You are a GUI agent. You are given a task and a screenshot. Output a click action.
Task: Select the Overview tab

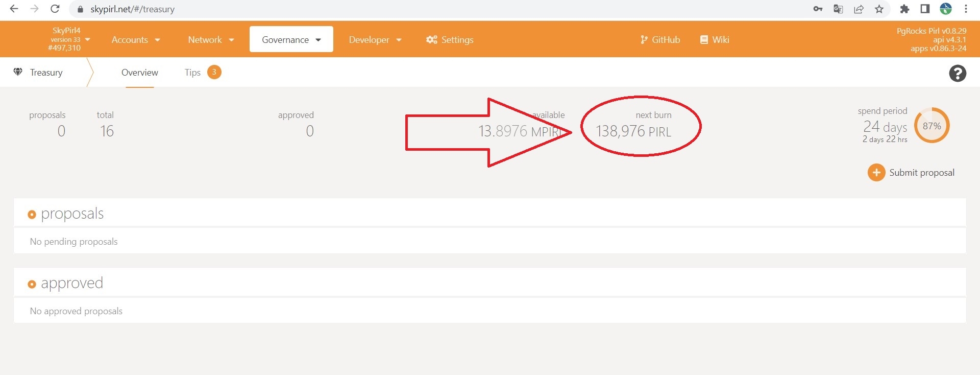coord(139,73)
